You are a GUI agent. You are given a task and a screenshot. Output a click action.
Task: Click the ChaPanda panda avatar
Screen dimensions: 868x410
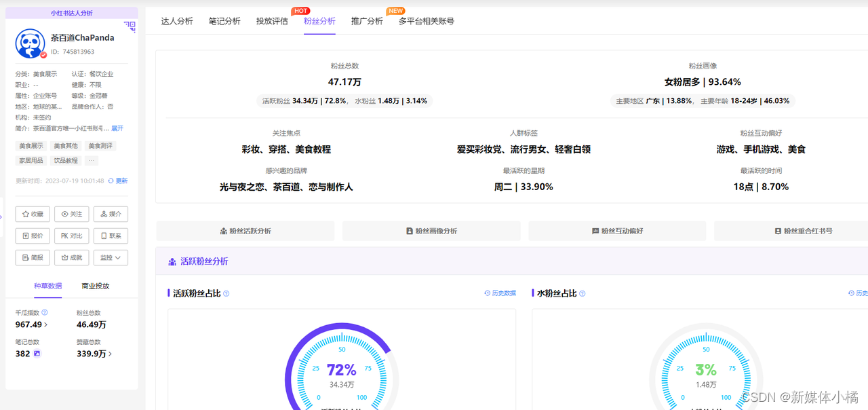[x=31, y=44]
